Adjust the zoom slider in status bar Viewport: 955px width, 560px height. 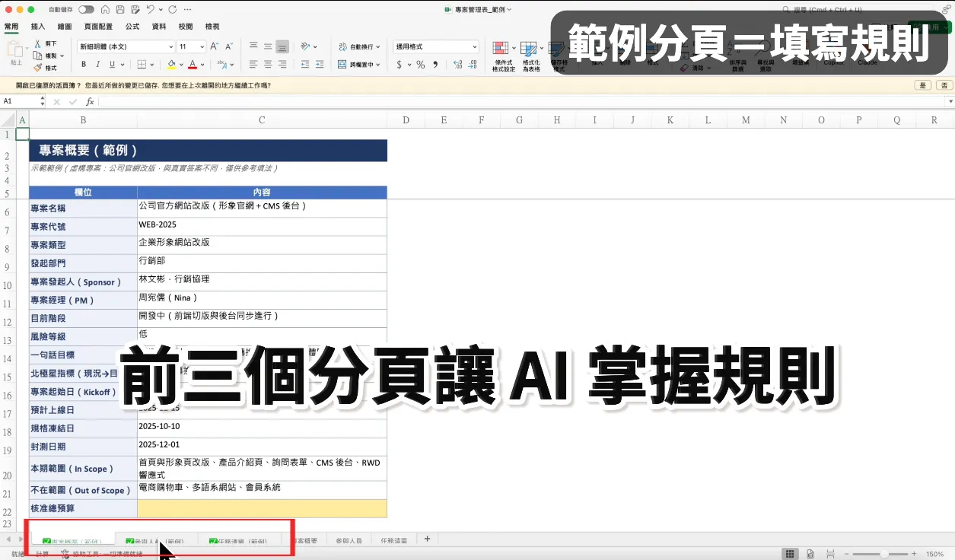point(883,554)
